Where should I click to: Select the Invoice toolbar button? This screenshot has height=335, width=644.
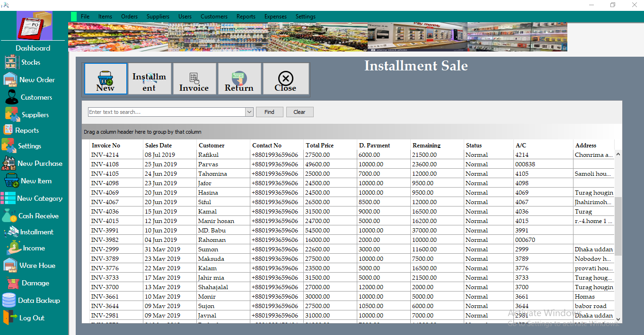point(194,78)
